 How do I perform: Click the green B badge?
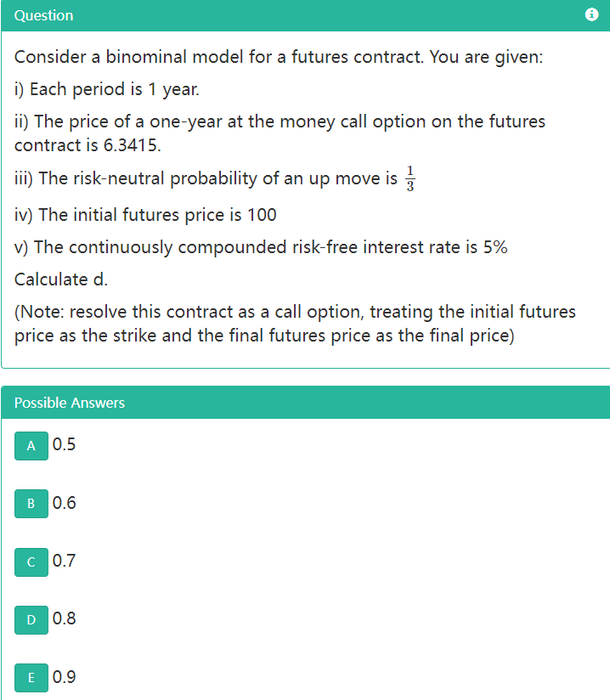click(31, 504)
